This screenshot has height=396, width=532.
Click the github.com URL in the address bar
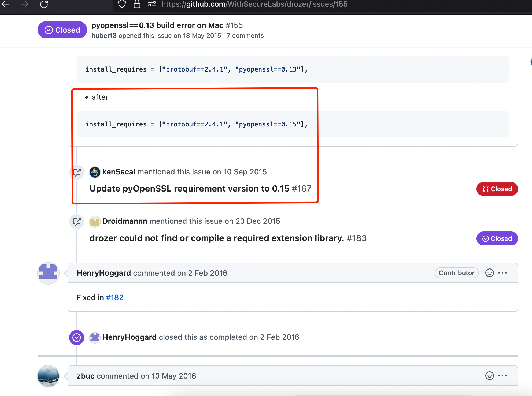(254, 4)
